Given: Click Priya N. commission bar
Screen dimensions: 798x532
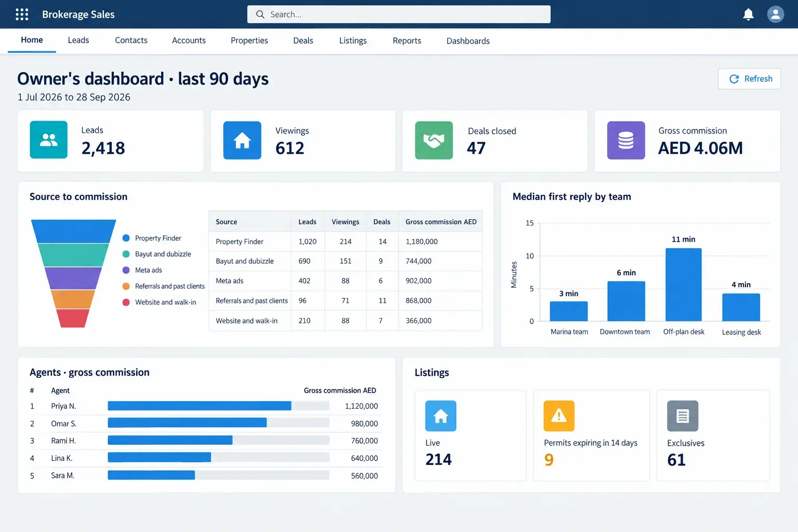Looking at the screenshot, I should tap(199, 406).
